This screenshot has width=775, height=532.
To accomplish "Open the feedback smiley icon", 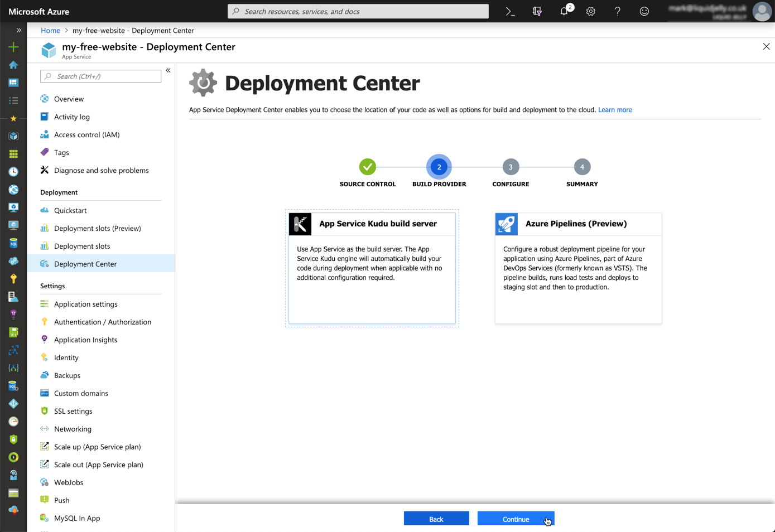I will [x=644, y=11].
